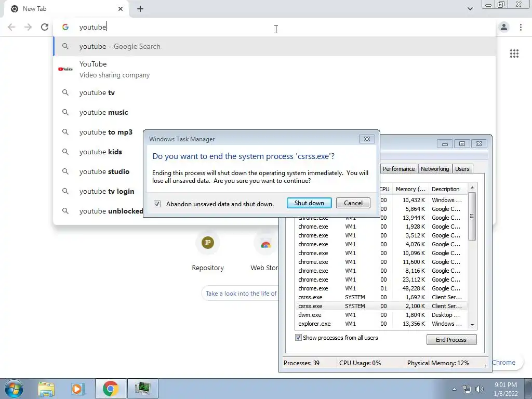Open the Chrome three-dot menu
The width and height of the screenshot is (532, 399).
[x=521, y=27]
